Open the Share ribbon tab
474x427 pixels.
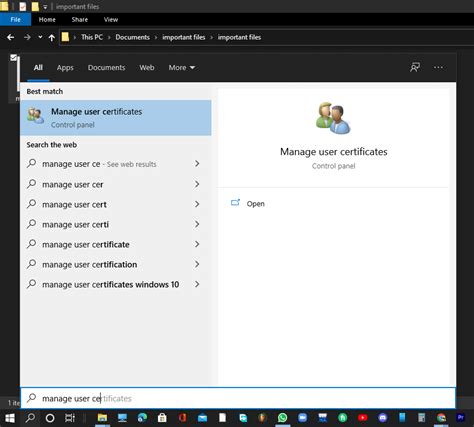(x=80, y=20)
